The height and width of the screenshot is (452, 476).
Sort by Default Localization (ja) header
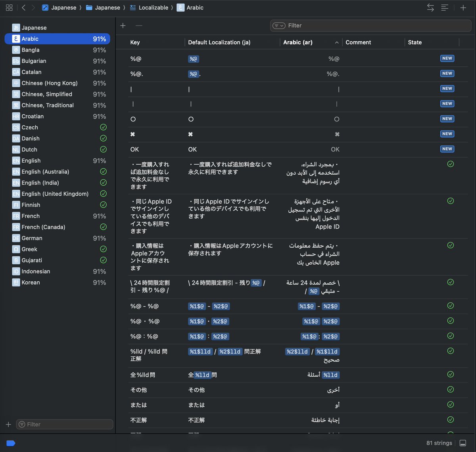[219, 42]
